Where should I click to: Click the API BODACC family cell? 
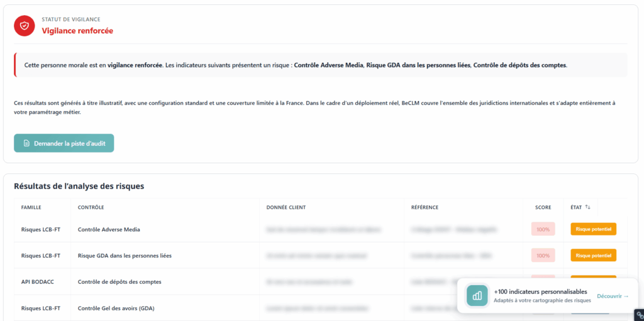(38, 281)
